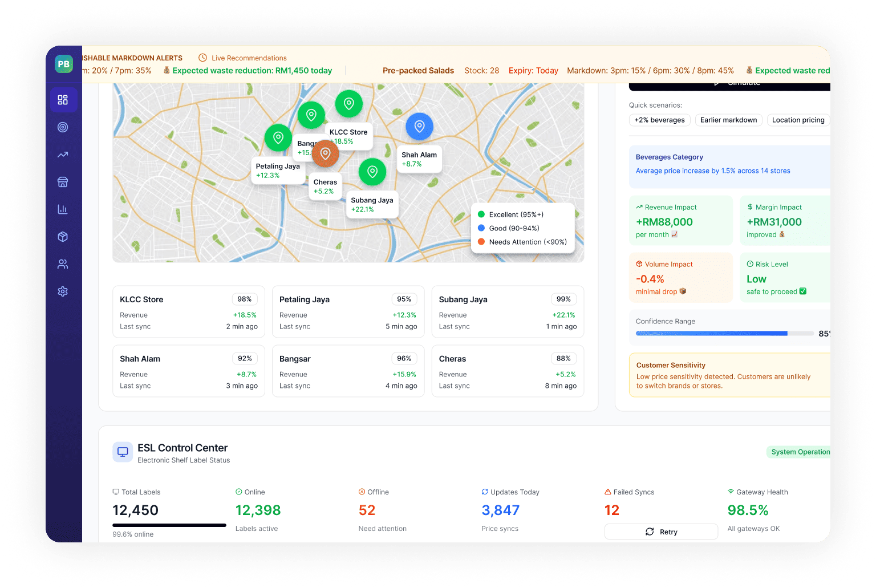Click the System Operational status badge
Screen dimensions: 876x588
click(800, 452)
